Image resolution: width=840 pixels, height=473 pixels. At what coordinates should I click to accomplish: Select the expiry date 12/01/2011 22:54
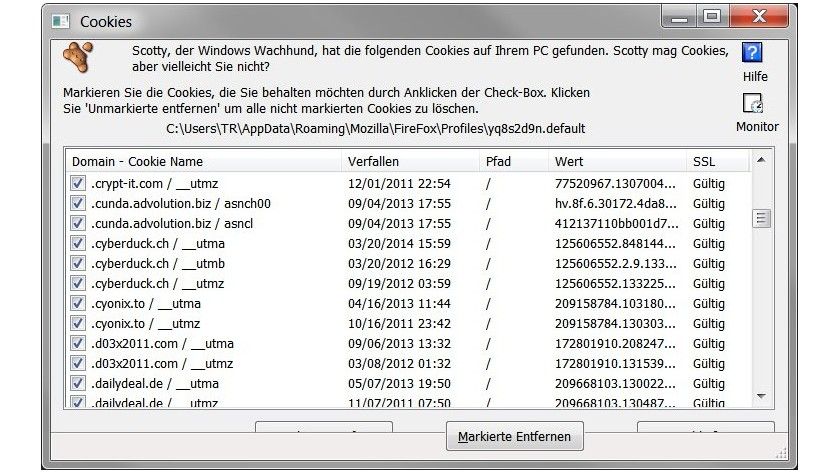[x=399, y=183]
